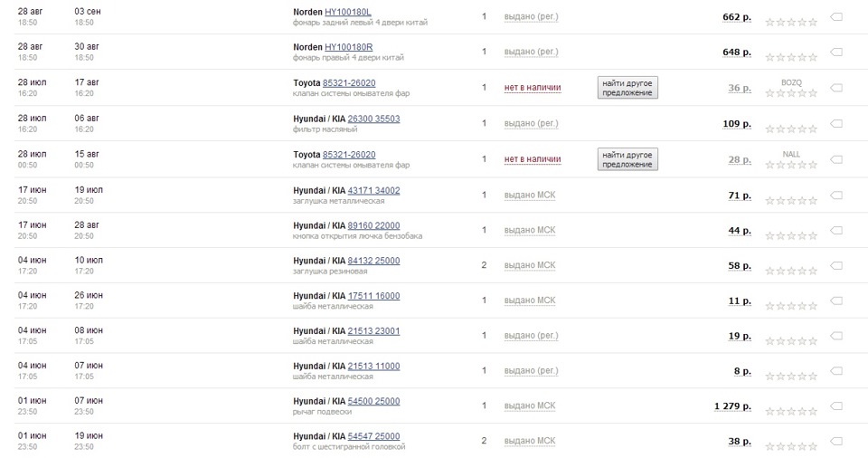Click the tag icon in the 54547 25000 bolt row
Image resolution: width=868 pixels, height=458 pixels.
point(836,442)
